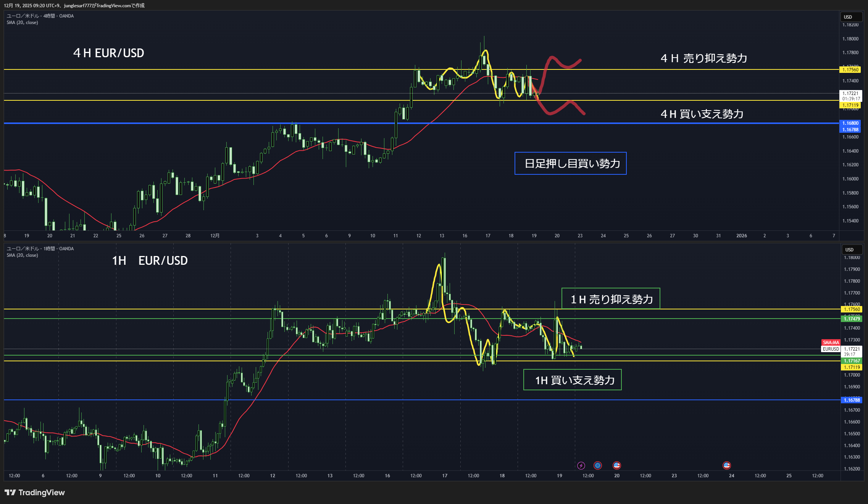Click the yellow 1.17560 price label on 4H chart

pyautogui.click(x=850, y=70)
